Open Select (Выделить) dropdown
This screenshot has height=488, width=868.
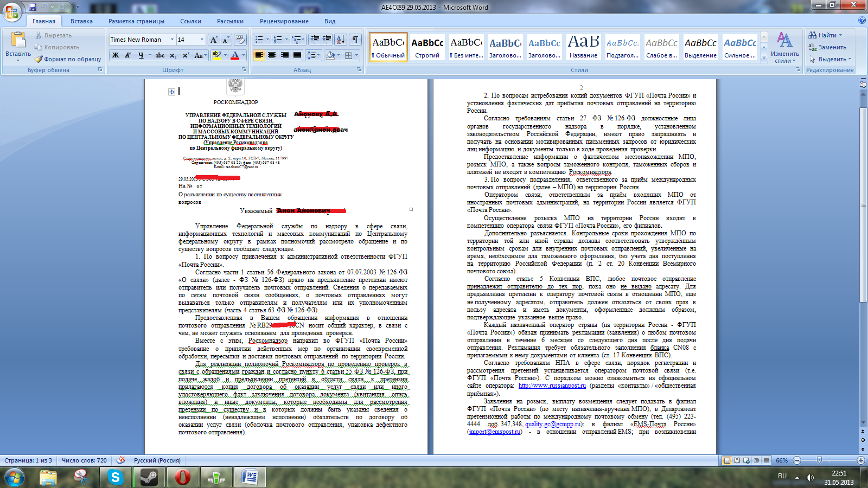[x=830, y=59]
